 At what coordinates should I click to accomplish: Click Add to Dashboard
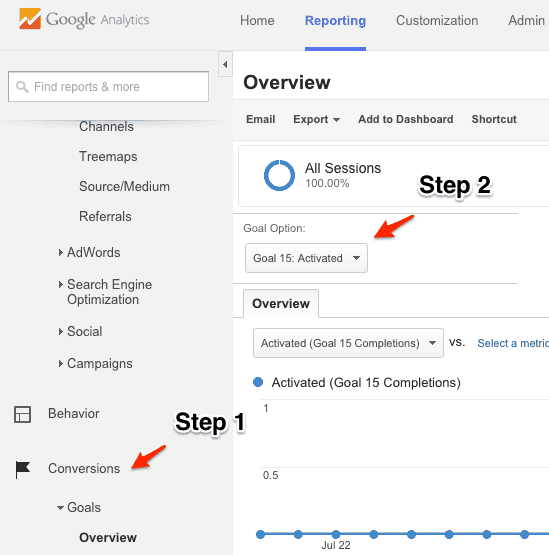tap(406, 119)
